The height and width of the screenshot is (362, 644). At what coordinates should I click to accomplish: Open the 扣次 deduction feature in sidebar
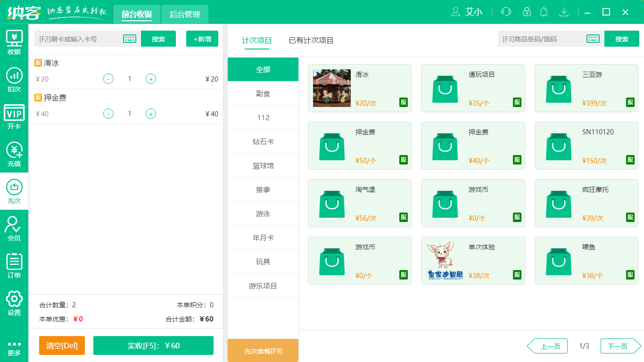(x=14, y=78)
